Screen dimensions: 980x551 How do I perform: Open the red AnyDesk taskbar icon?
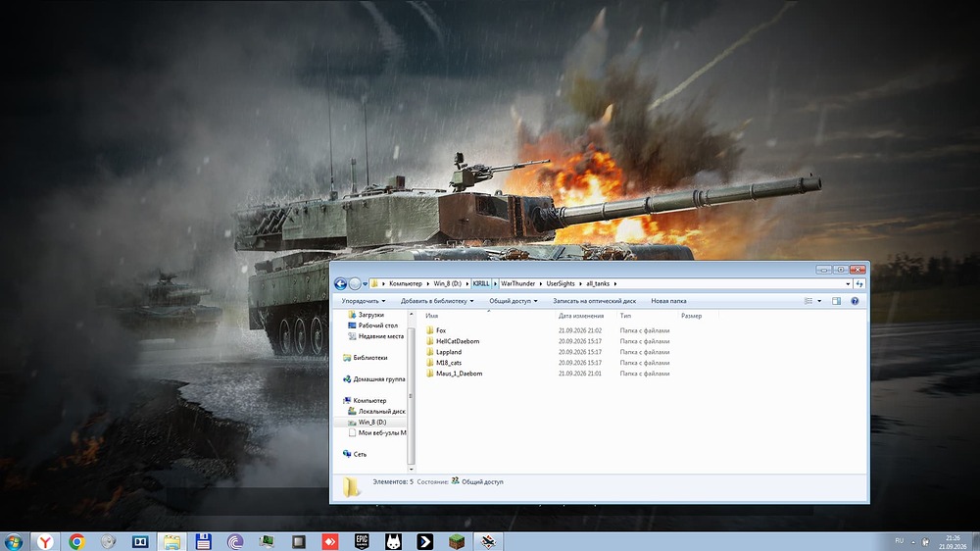click(330, 541)
